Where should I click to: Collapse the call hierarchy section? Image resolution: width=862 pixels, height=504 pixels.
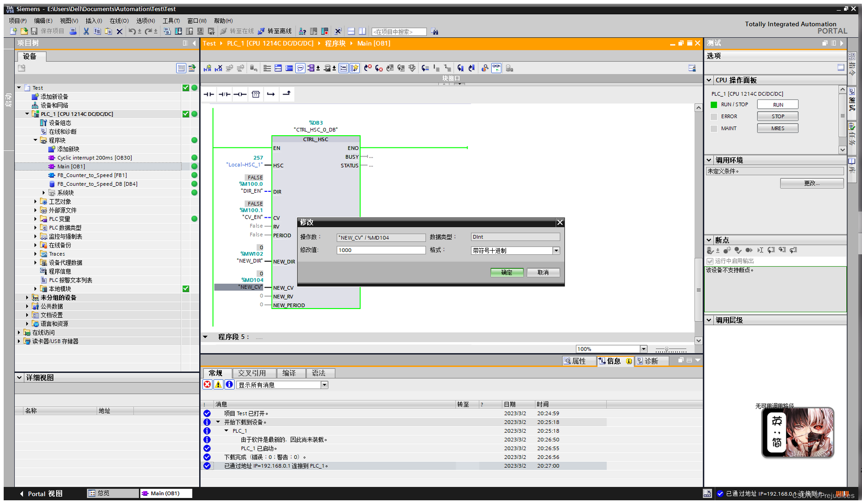click(709, 320)
